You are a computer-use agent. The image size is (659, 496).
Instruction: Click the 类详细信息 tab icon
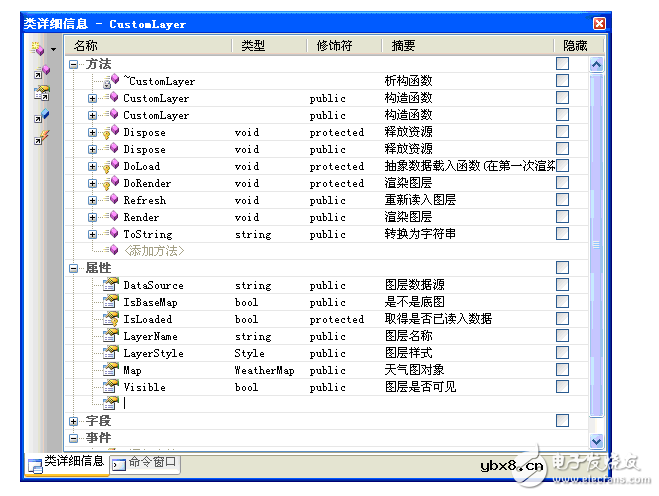point(35,466)
